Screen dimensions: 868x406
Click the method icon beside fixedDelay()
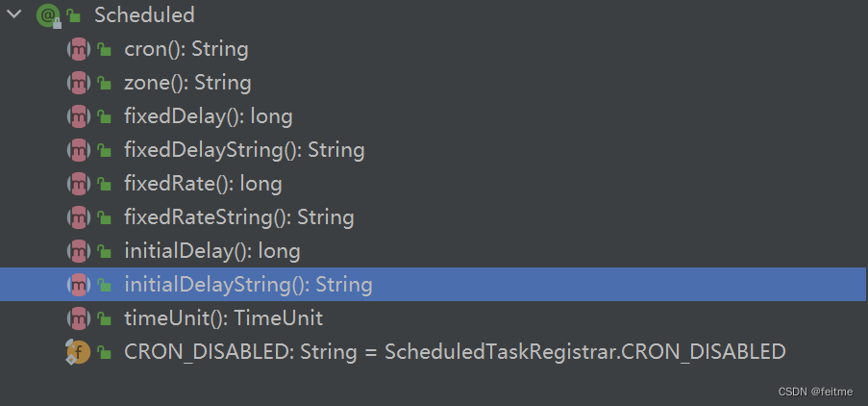click(78, 116)
